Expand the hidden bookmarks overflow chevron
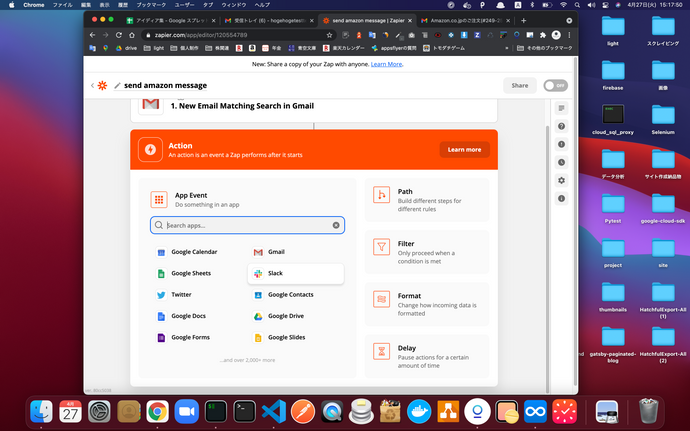 coord(506,48)
